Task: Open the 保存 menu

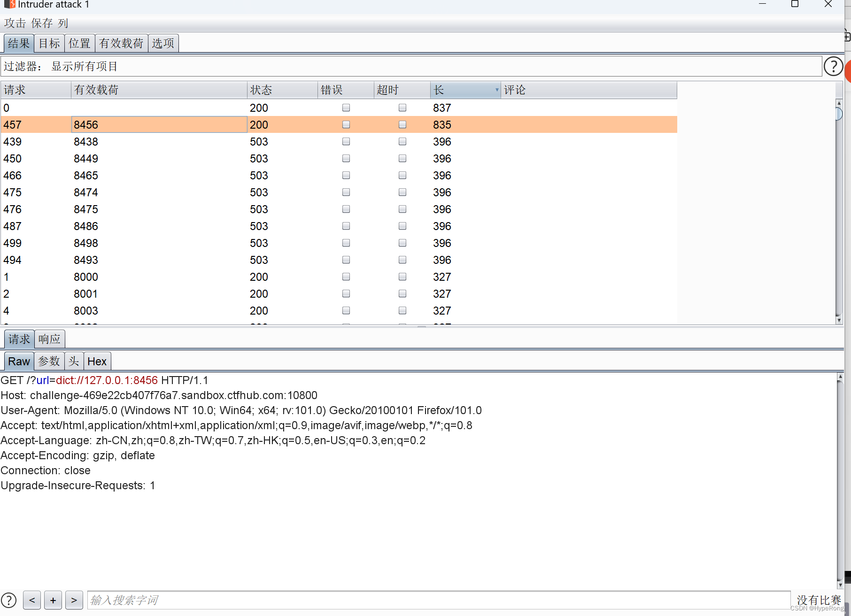Action: tap(42, 23)
